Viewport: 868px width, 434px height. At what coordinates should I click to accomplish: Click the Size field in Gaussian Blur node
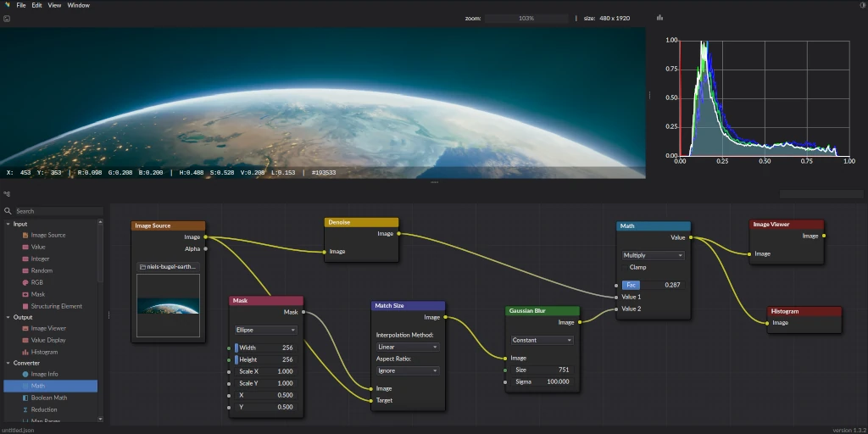tap(542, 370)
